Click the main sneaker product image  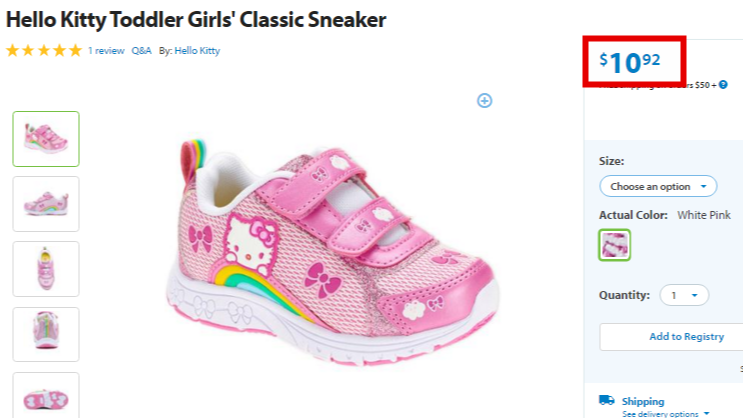[x=332, y=251]
